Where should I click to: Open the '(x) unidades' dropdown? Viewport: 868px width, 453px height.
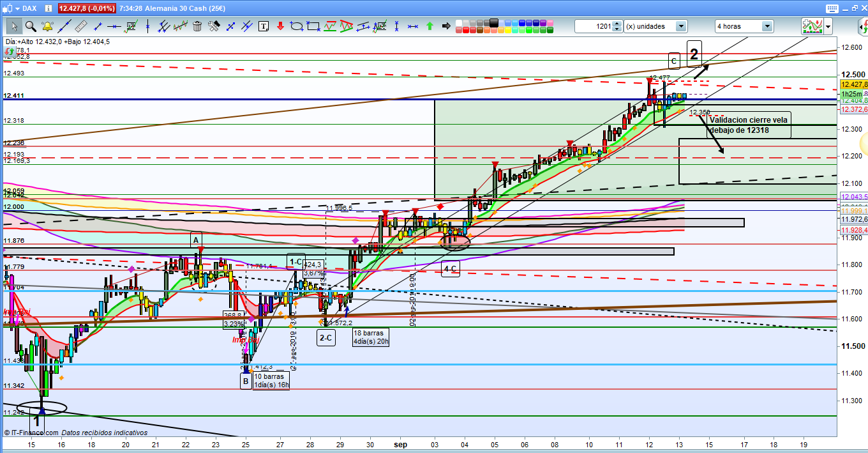point(680,26)
